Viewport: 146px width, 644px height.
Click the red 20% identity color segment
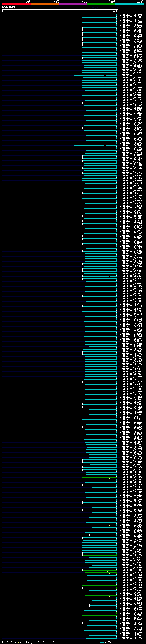click(16, 4)
